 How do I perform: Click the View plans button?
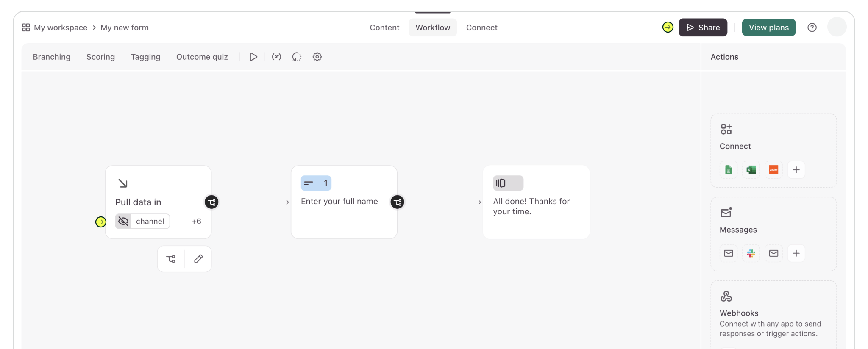click(768, 28)
